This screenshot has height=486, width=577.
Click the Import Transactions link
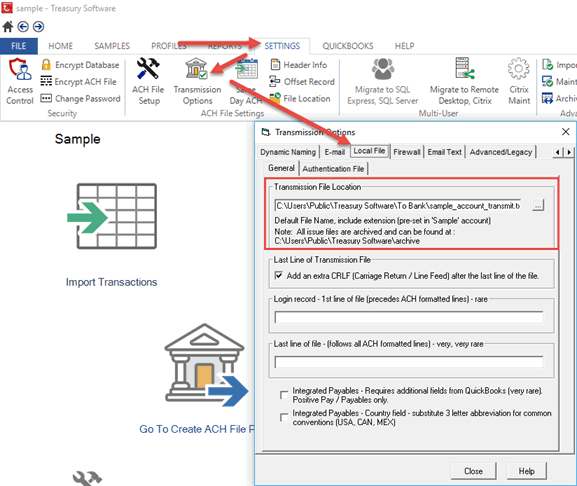pyautogui.click(x=111, y=282)
